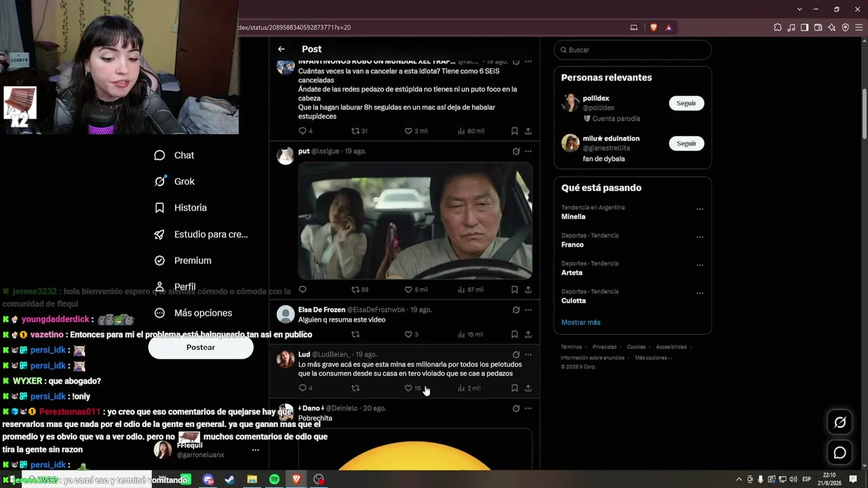This screenshot has height=488, width=868.
Task: Ask Grok about Elsa De Frozen's post
Action: 516,310
